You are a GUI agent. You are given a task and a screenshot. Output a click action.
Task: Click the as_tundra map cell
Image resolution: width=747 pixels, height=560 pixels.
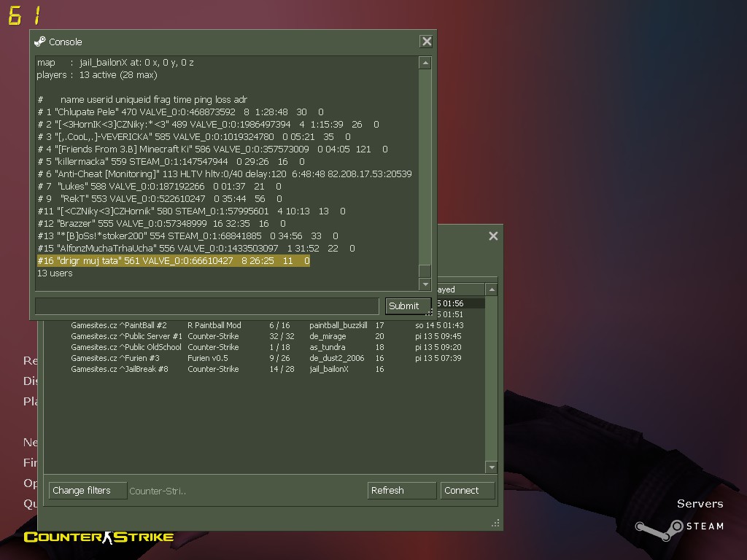tap(328, 348)
